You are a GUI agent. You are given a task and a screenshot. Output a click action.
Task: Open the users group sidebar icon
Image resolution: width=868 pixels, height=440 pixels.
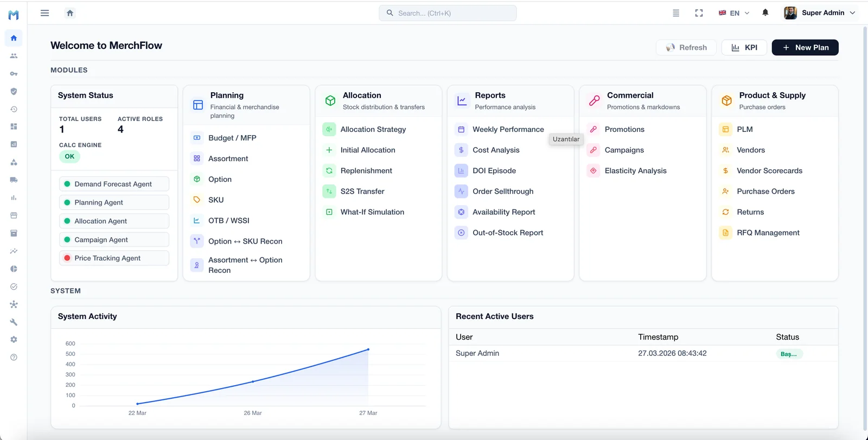pyautogui.click(x=14, y=56)
